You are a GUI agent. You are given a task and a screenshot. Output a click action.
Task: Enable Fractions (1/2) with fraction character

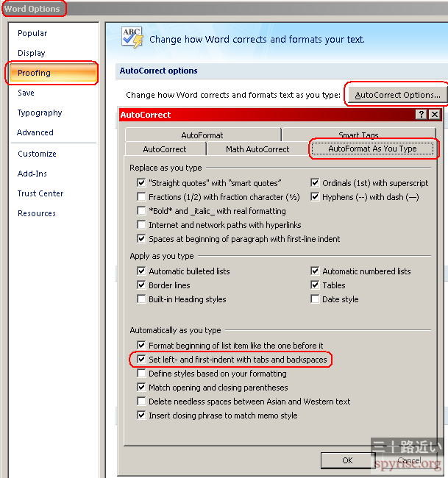tap(141, 197)
